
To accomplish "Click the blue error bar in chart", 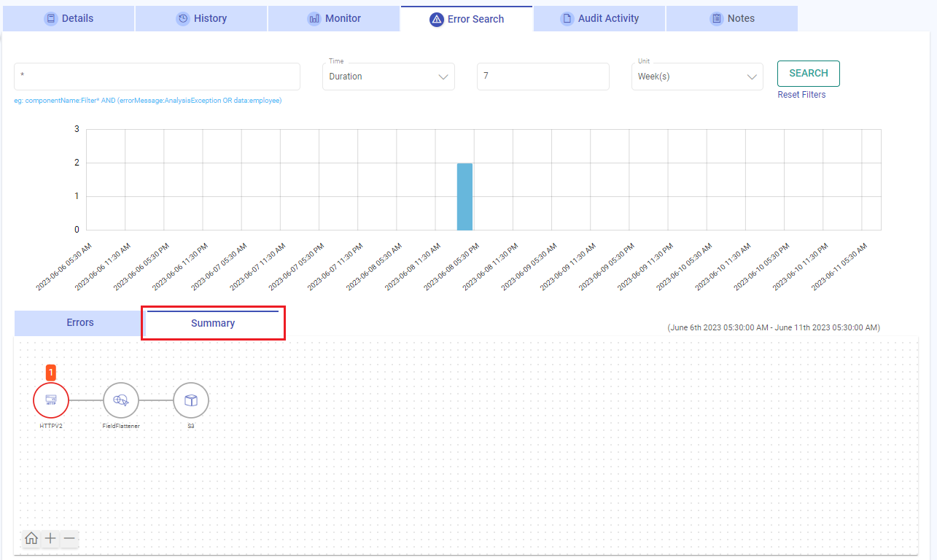I will click(x=464, y=197).
